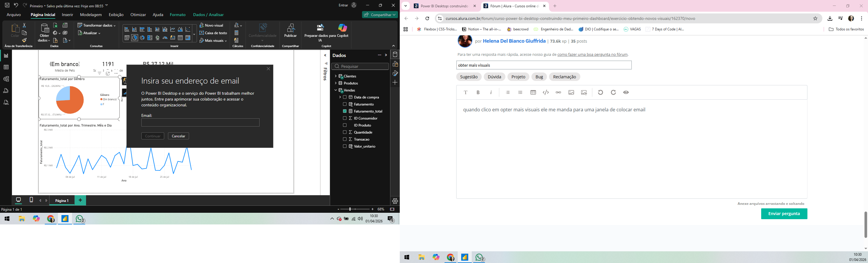Click the Pesquisar search box in Dados pane
The height and width of the screenshot is (263, 868).
(x=360, y=66)
